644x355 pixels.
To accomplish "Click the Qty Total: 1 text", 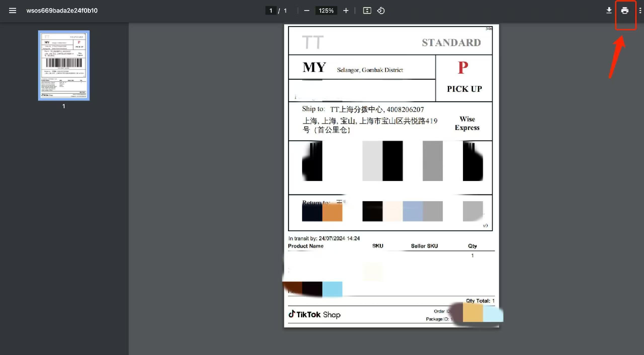I will click(x=480, y=301).
